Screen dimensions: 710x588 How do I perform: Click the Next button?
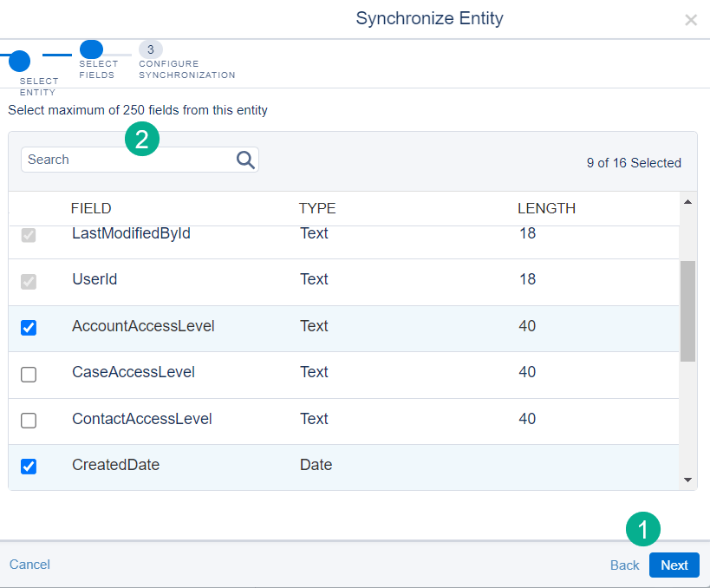(x=674, y=565)
